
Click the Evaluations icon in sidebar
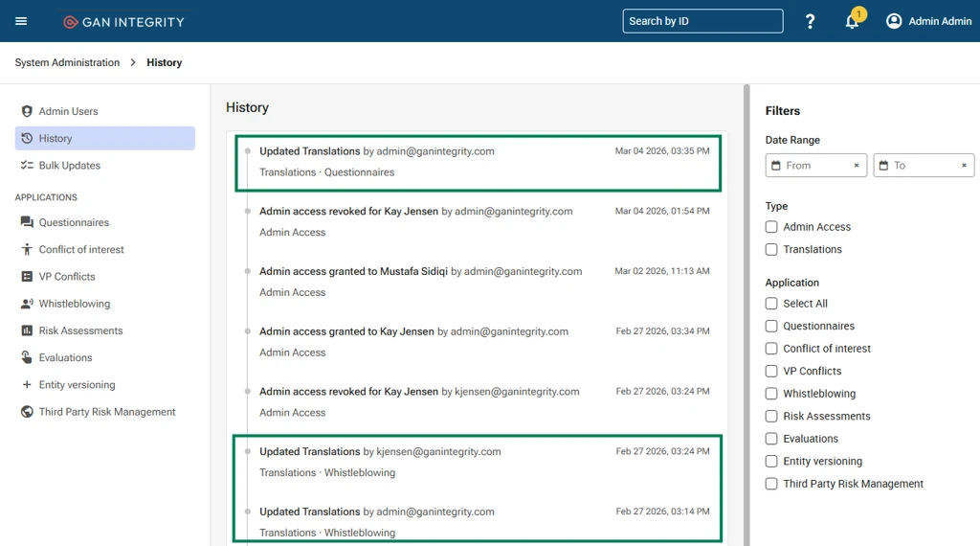(x=27, y=357)
